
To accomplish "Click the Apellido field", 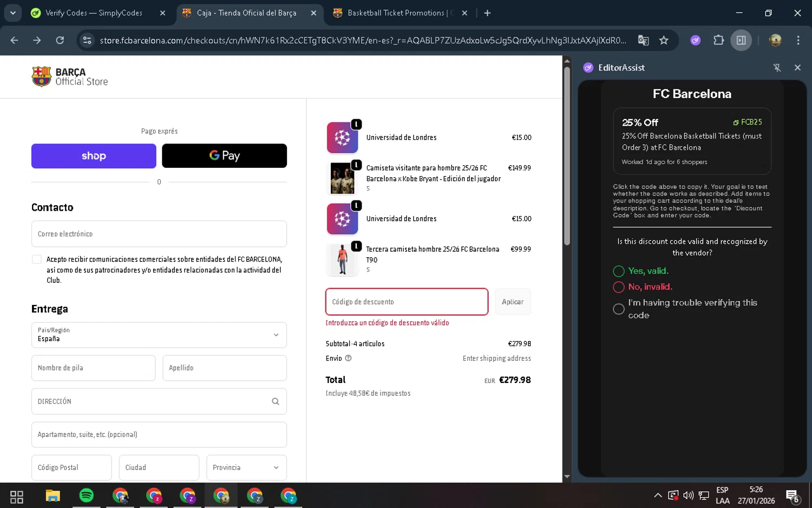I will [225, 368].
